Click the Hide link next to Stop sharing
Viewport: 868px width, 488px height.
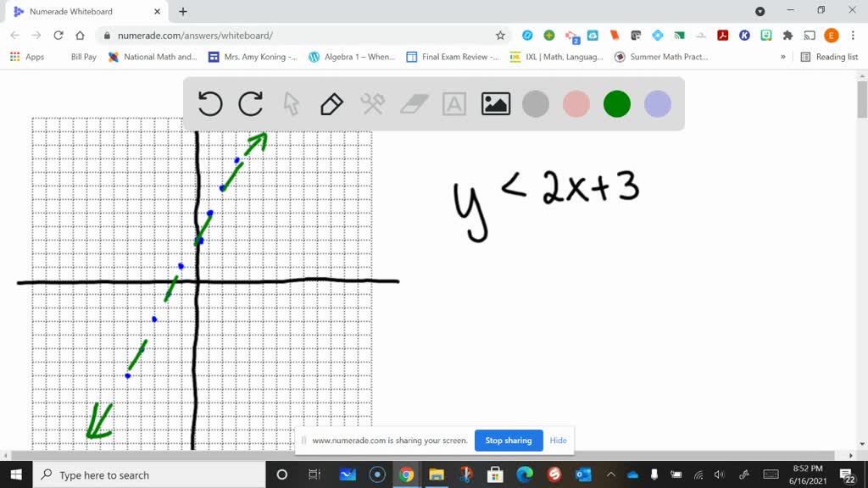[x=558, y=441]
